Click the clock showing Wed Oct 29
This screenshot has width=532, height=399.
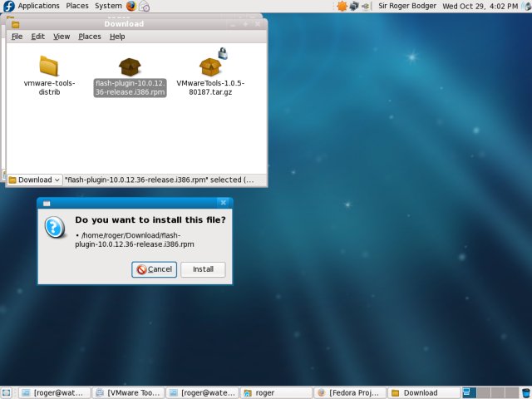[x=480, y=6]
